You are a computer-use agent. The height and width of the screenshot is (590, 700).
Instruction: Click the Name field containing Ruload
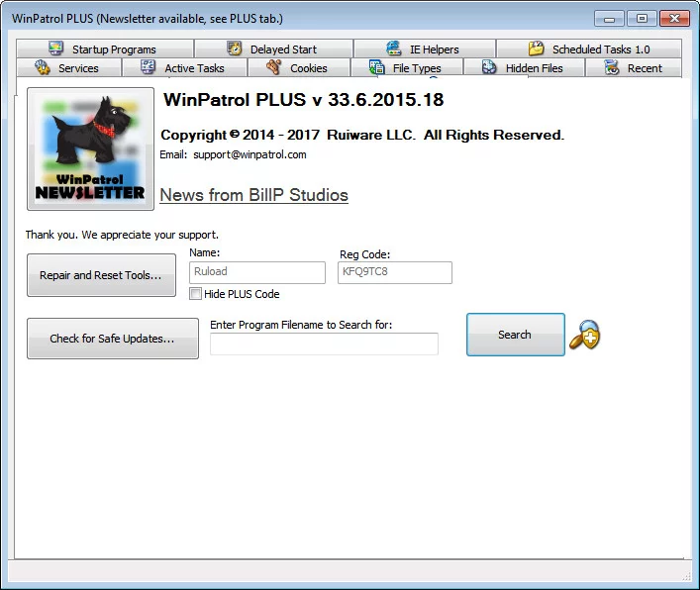click(x=257, y=272)
